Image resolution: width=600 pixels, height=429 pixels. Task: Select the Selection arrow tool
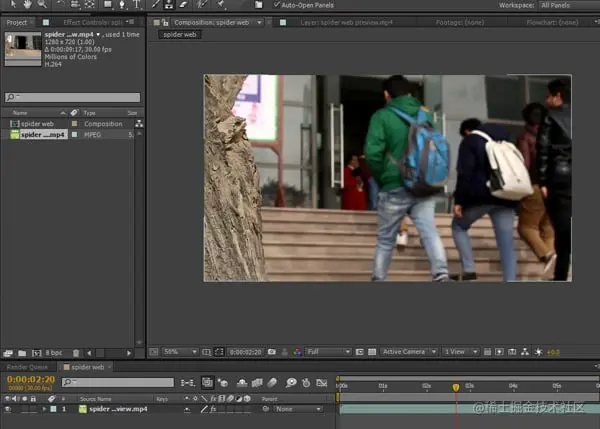(x=13, y=4)
